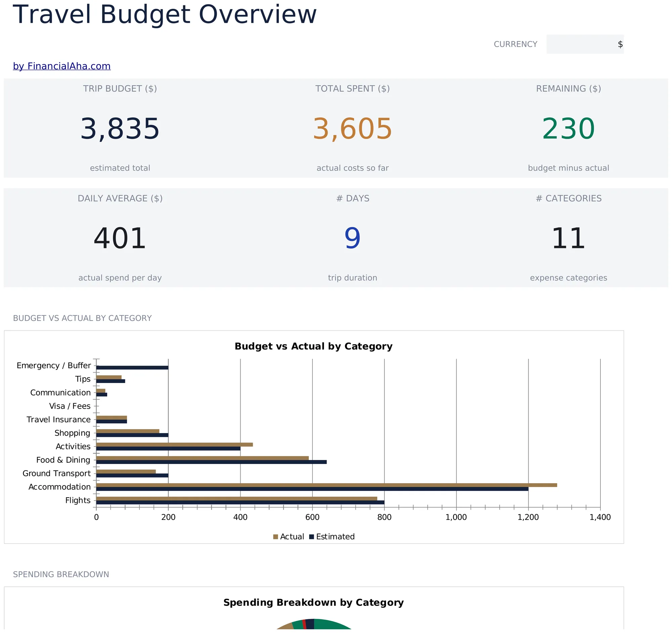Screen dimensions: 672x633
Task: Click the Communication axis label
Action: tap(60, 393)
